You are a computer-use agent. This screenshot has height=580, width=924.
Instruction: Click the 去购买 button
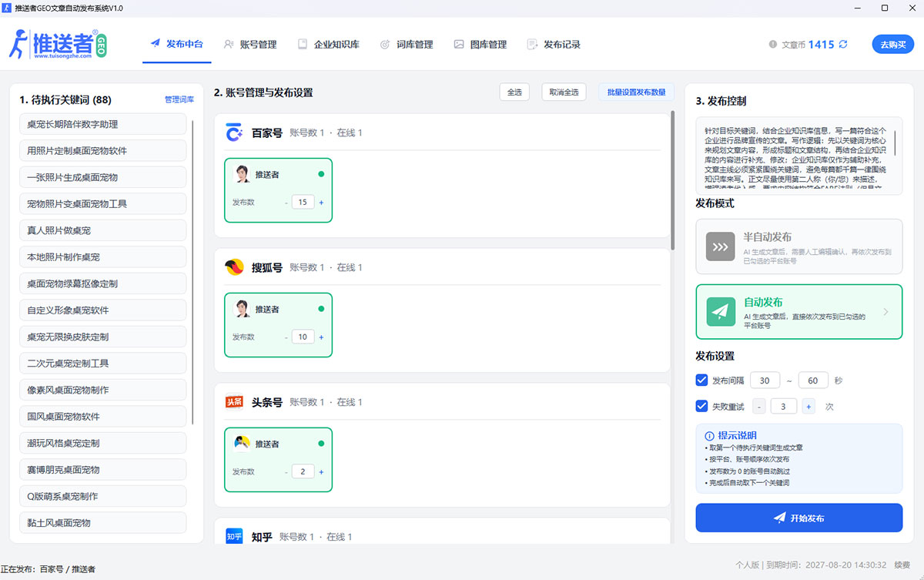point(893,45)
